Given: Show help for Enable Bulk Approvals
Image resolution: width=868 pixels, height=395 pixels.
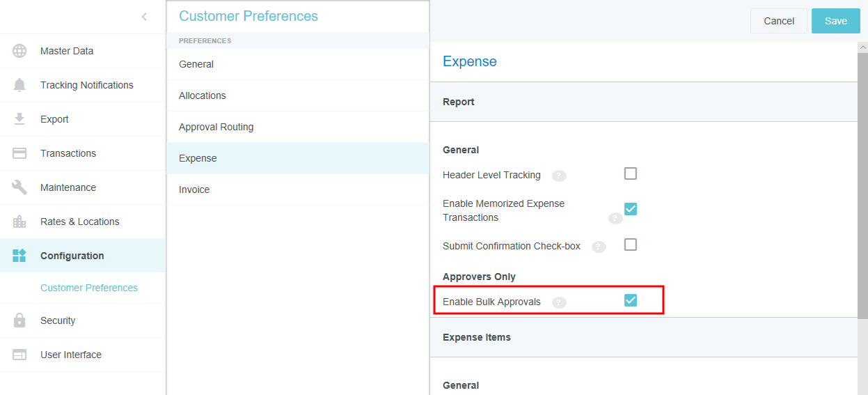Looking at the screenshot, I should click(x=559, y=302).
